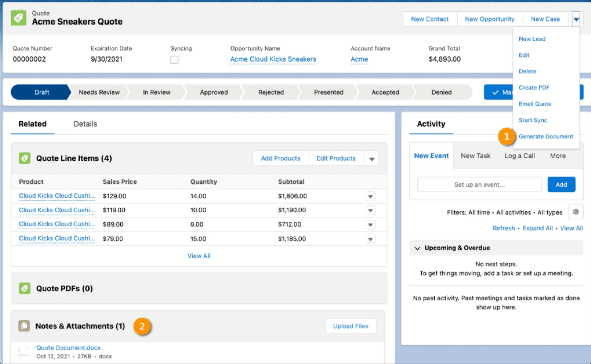This screenshot has height=364, width=591.
Task: Select the Needs Review stage in the path
Action: pos(99,92)
